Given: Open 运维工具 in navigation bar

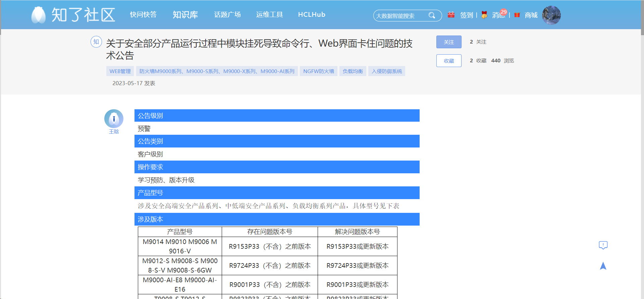Looking at the screenshot, I should click(x=269, y=15).
